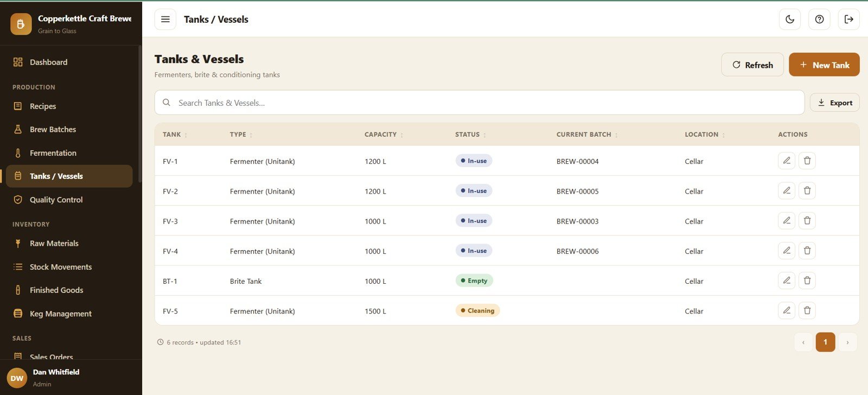This screenshot has width=868, height=395.
Task: Select batch BREW-00006 cell
Action: (578, 251)
